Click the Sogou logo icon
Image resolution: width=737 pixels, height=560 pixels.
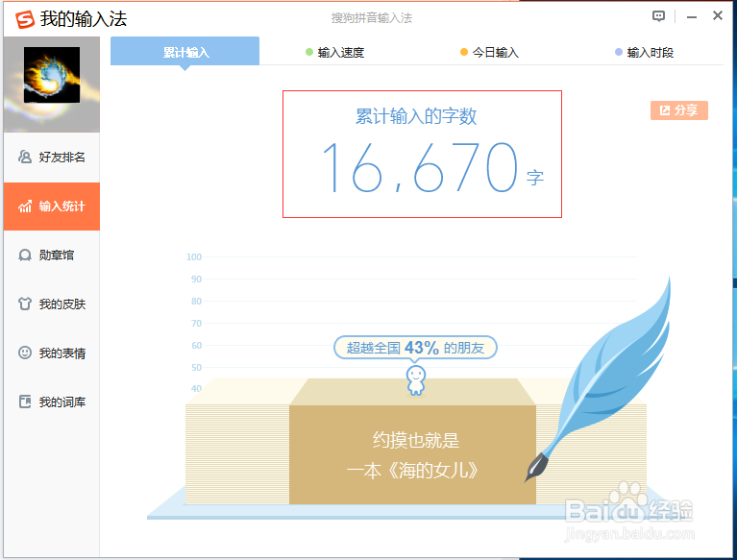click(x=25, y=19)
